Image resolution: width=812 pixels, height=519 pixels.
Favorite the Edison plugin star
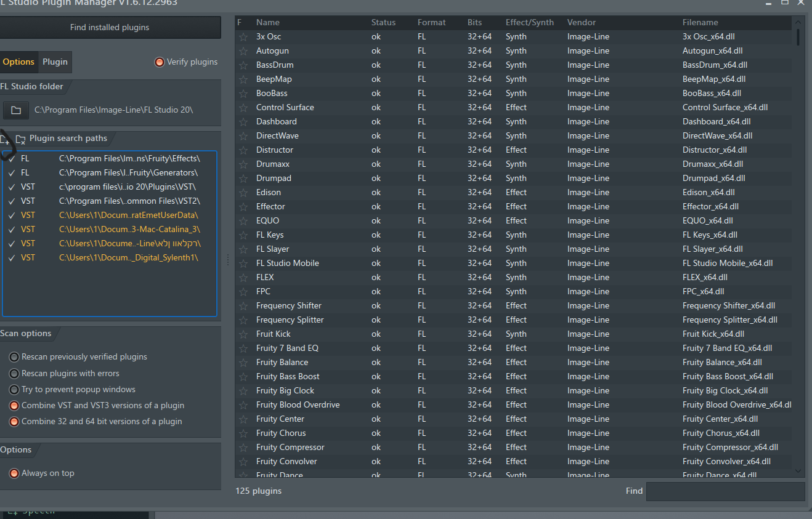(x=243, y=193)
